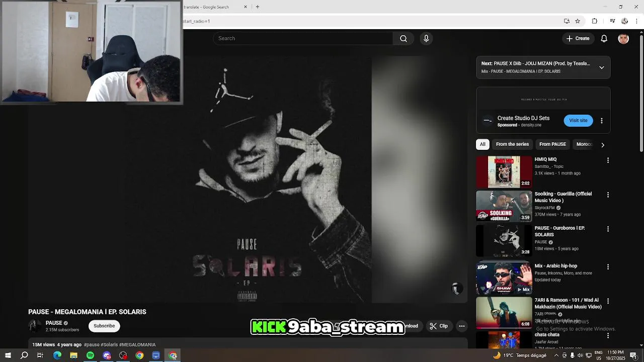Viewport: 644px width, 362px height.
Task: Open PAUSE - Ouroboros video thumbnail
Action: (504, 240)
